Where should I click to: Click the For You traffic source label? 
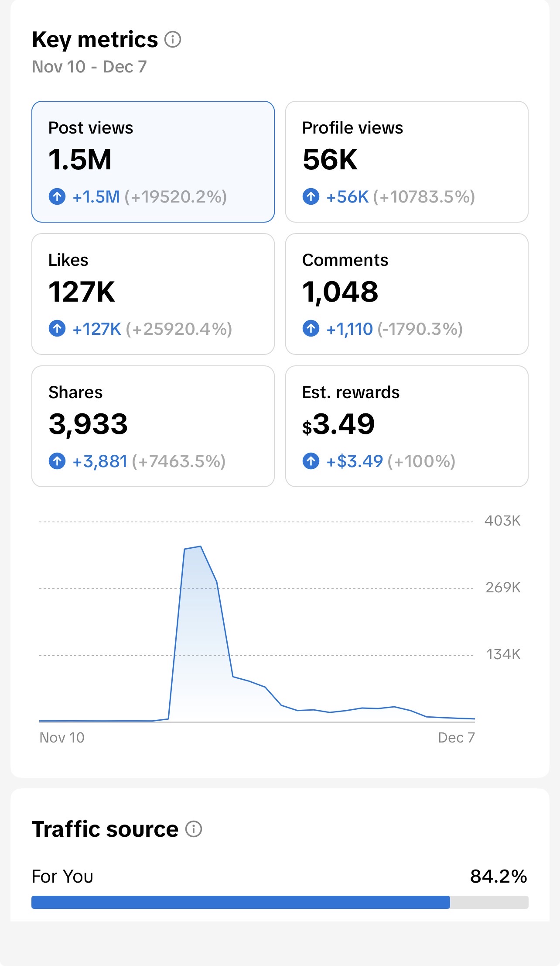click(62, 876)
